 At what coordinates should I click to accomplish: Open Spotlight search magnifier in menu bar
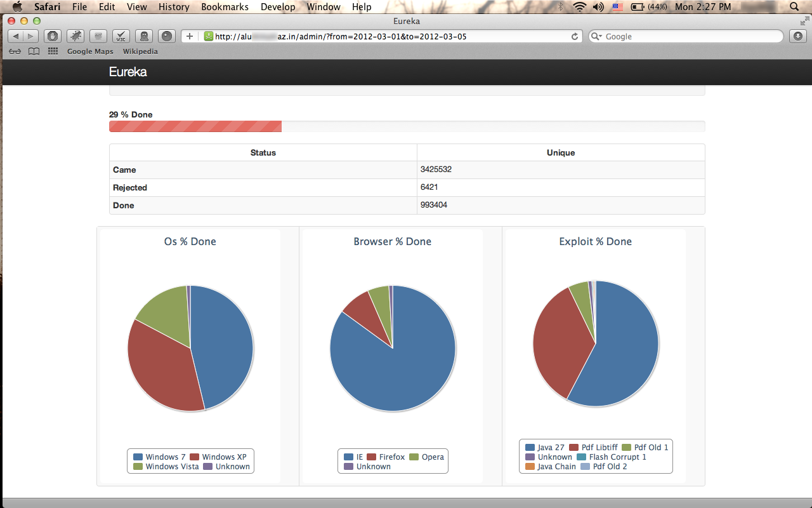pyautogui.click(x=794, y=7)
